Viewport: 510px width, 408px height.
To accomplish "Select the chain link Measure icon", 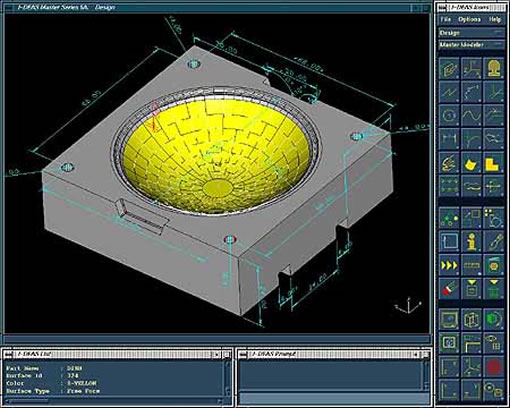I will 494,241.
